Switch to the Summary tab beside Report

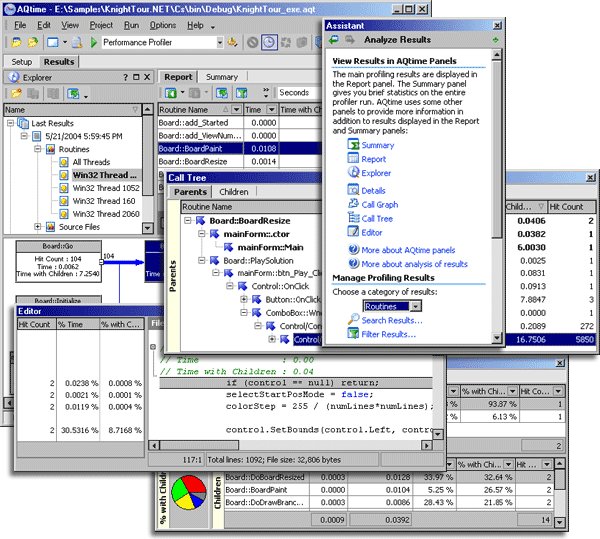click(222, 77)
